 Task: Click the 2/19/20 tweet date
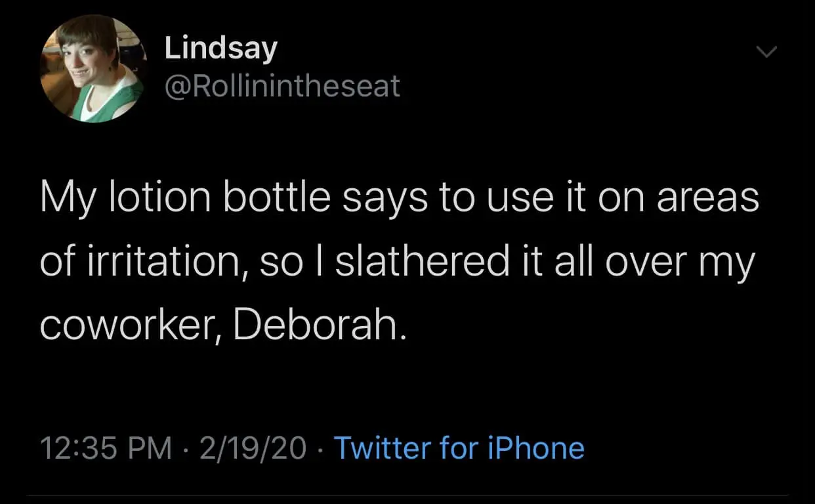coord(252,449)
